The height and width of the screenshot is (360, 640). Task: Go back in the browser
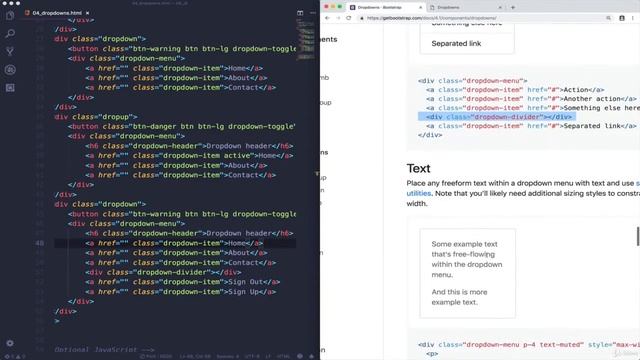click(x=327, y=18)
